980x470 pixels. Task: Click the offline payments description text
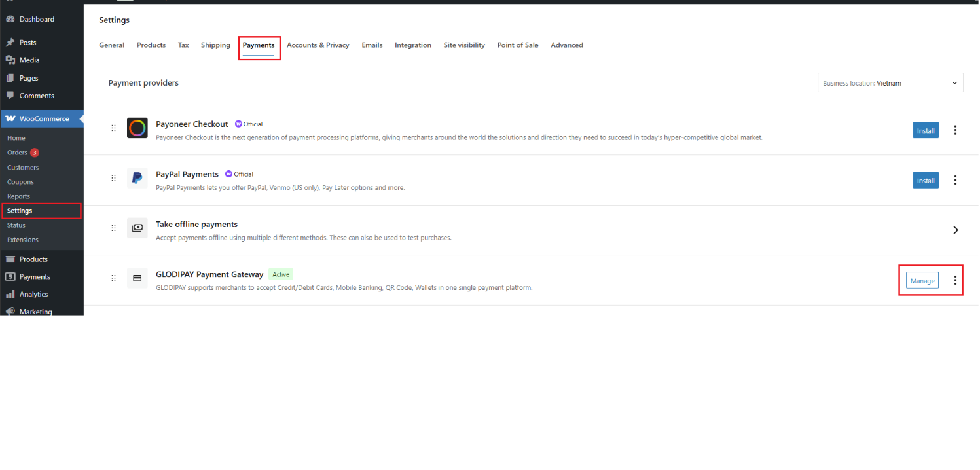[304, 238]
